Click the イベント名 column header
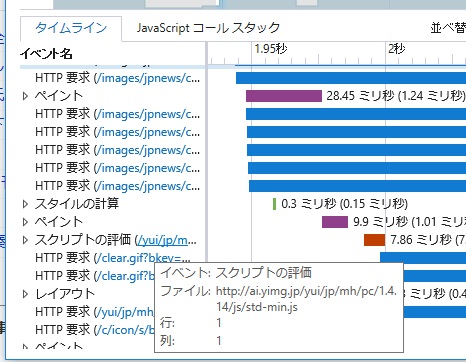466x362 pixels. (46, 53)
